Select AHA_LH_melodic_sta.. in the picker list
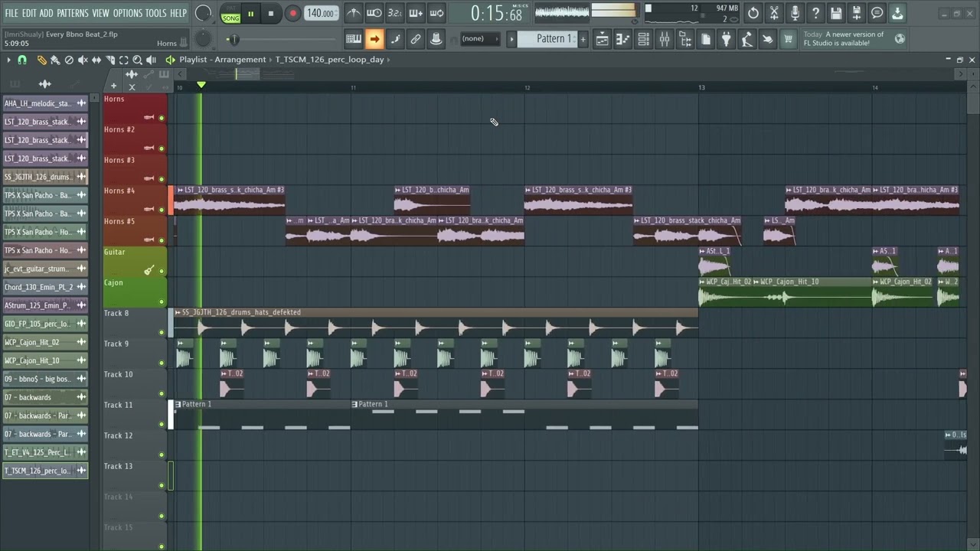Image resolution: width=980 pixels, height=551 pixels. click(46, 103)
